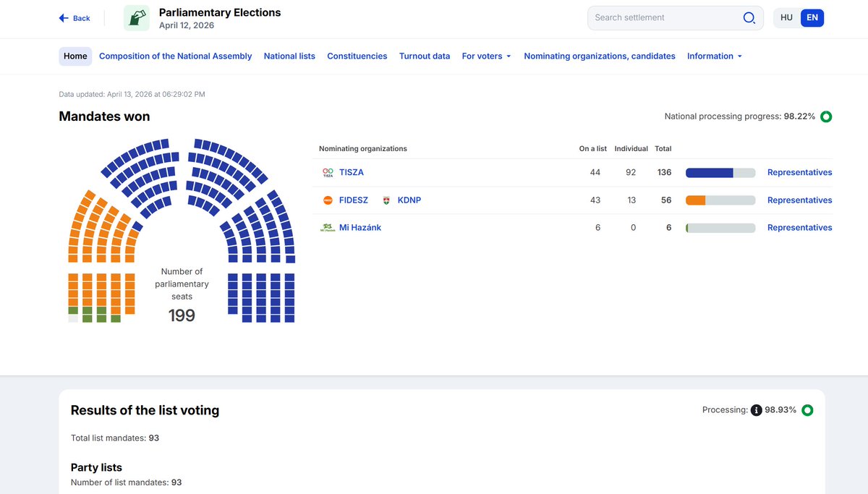View FIDESZ KDNP Representatives

click(x=800, y=200)
